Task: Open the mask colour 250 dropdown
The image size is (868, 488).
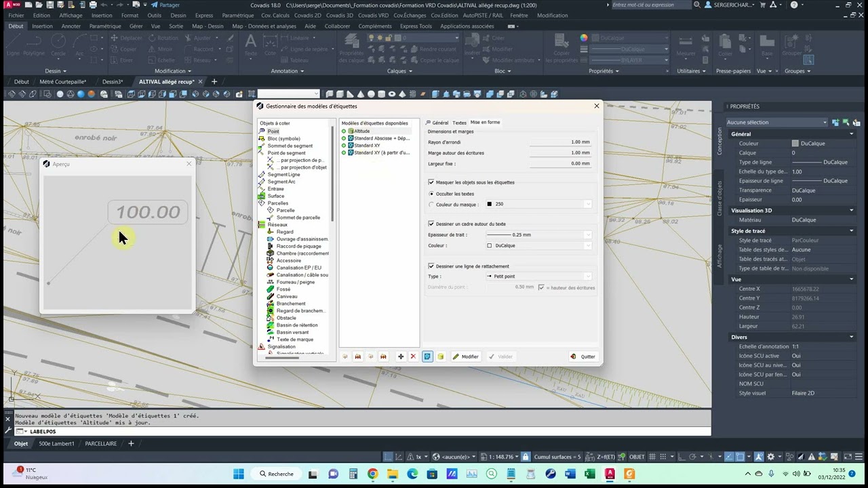Action: coord(538,204)
